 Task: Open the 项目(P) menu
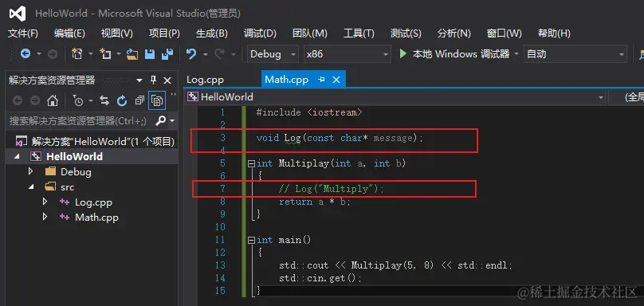click(164, 33)
